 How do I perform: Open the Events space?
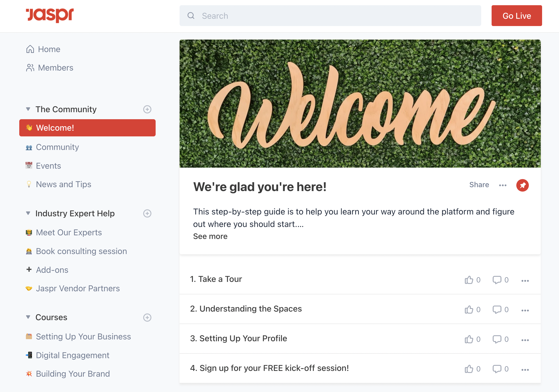click(x=48, y=166)
